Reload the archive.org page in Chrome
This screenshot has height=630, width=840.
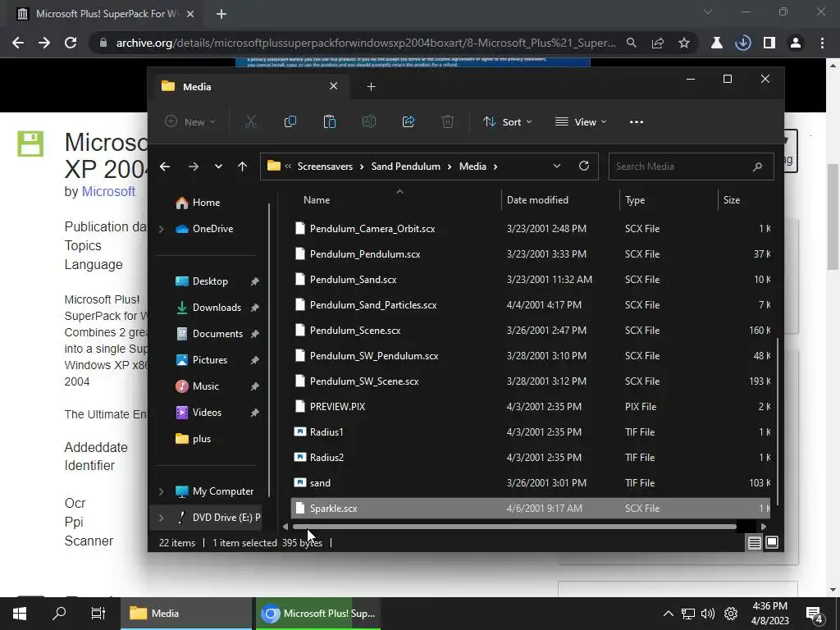pyautogui.click(x=71, y=43)
